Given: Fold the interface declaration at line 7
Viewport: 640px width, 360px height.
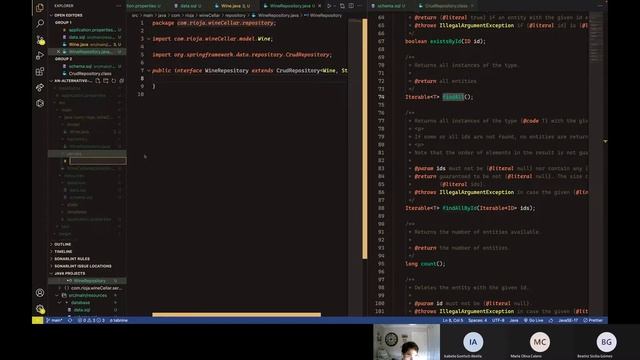Looking at the screenshot, I should point(149,71).
